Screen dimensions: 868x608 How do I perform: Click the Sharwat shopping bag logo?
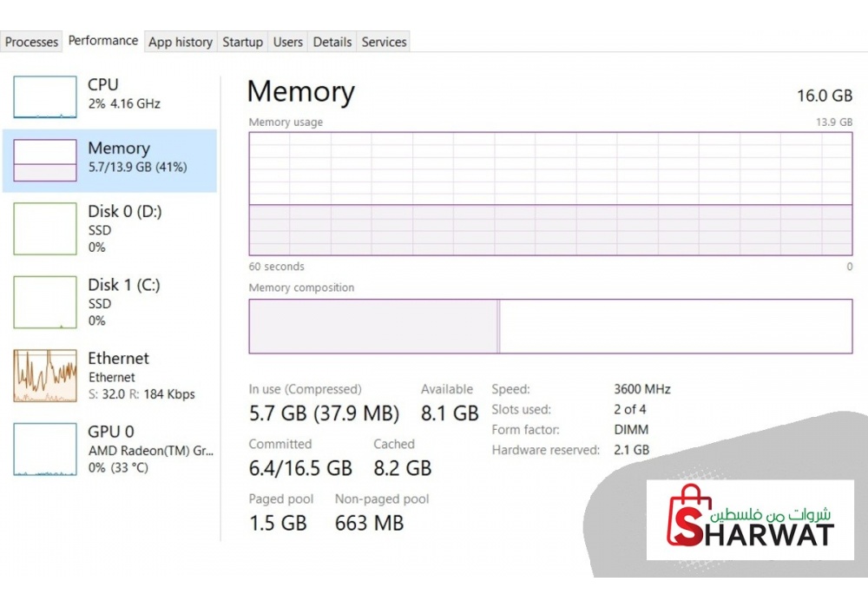[x=691, y=517]
